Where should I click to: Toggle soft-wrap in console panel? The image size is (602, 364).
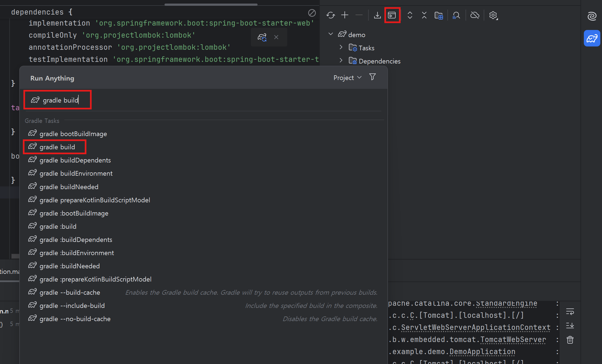570,312
